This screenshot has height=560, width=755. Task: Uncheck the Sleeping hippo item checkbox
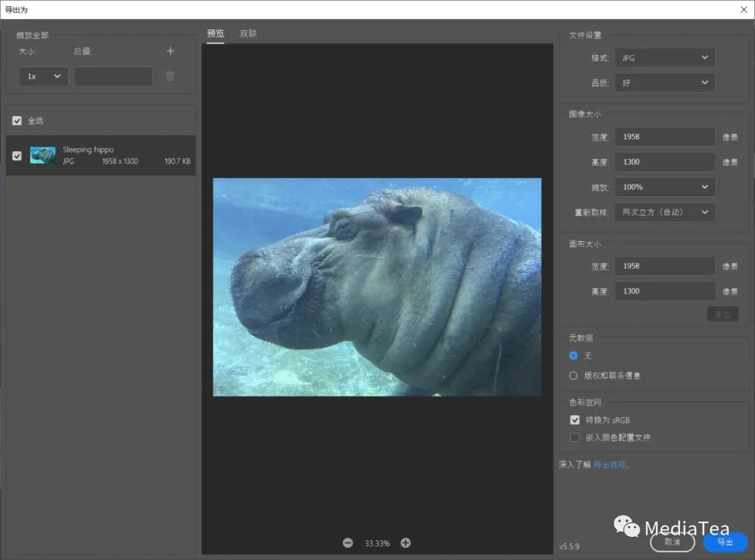[17, 155]
